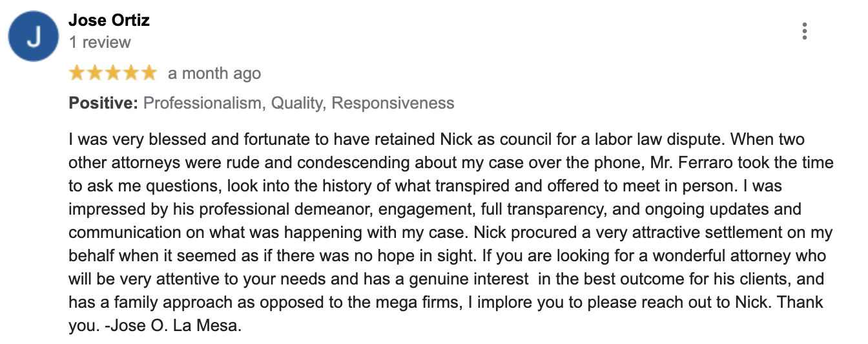Click the fifth rating star
This screenshot has width=868, height=344.
[x=149, y=73]
